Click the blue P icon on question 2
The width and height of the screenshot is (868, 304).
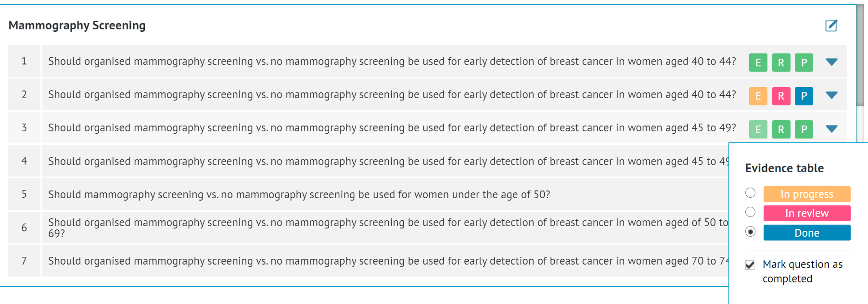tap(804, 96)
